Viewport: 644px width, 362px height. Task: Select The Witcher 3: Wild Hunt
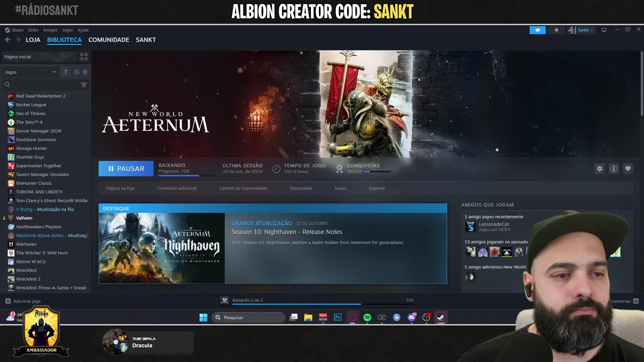pos(42,253)
